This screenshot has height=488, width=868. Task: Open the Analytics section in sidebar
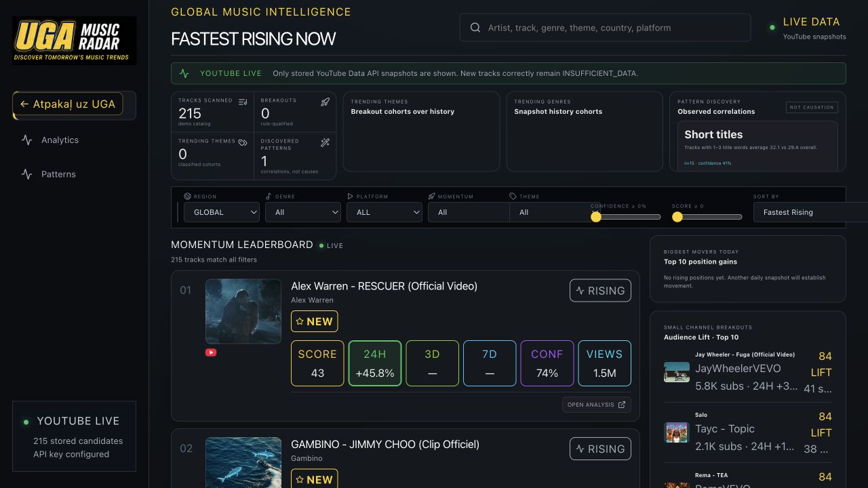pyautogui.click(x=75, y=140)
